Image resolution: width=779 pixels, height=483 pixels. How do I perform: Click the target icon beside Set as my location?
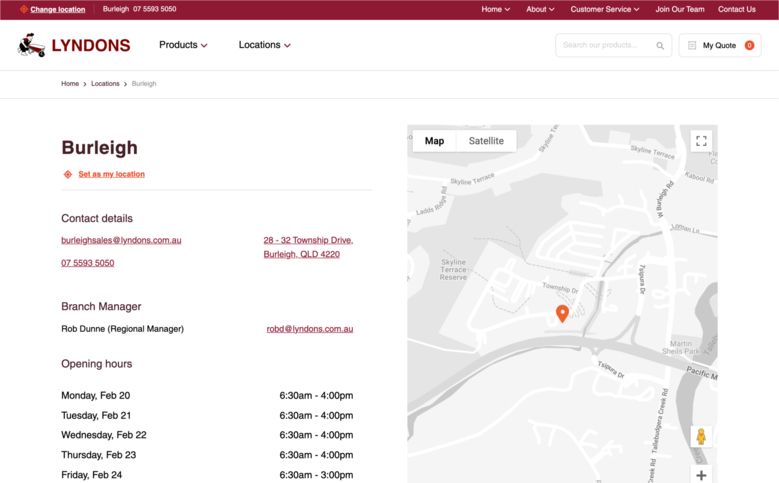pos(68,174)
